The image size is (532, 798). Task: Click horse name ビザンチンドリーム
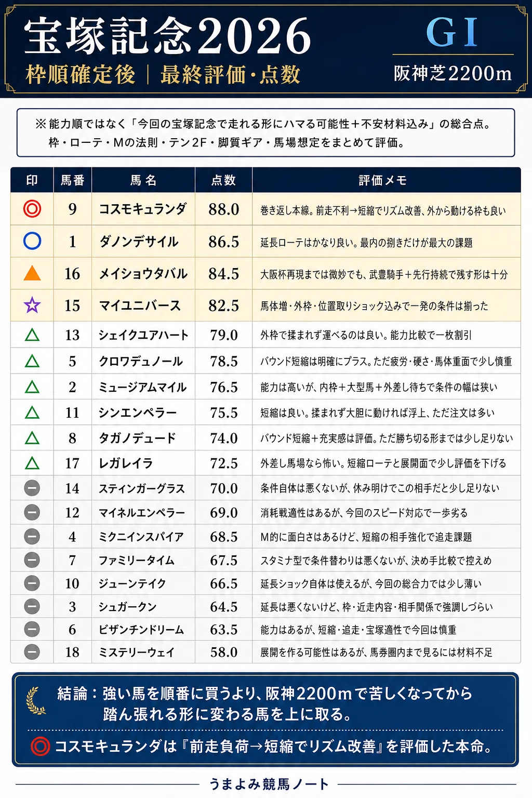(141, 630)
